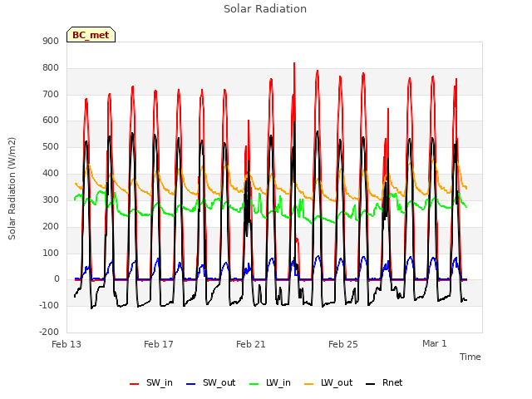The image size is (532, 399).
Task: Click the 700 y-axis tick label
Action: click(x=51, y=94)
